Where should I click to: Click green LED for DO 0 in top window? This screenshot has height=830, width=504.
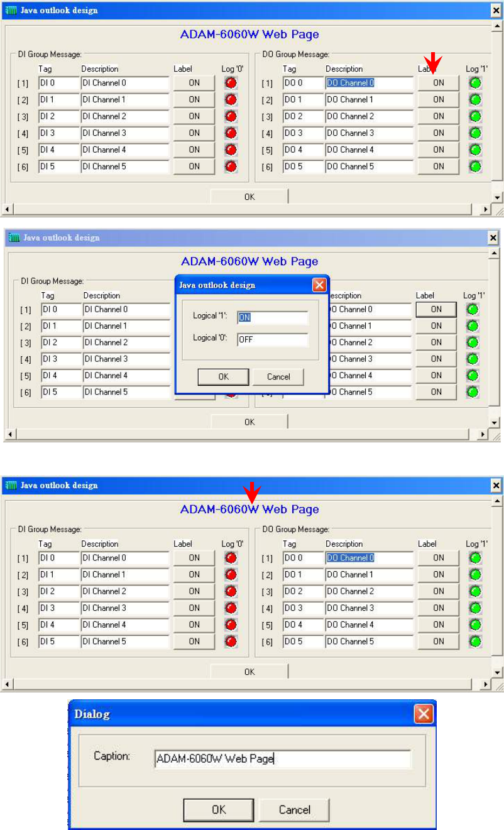[x=475, y=82]
